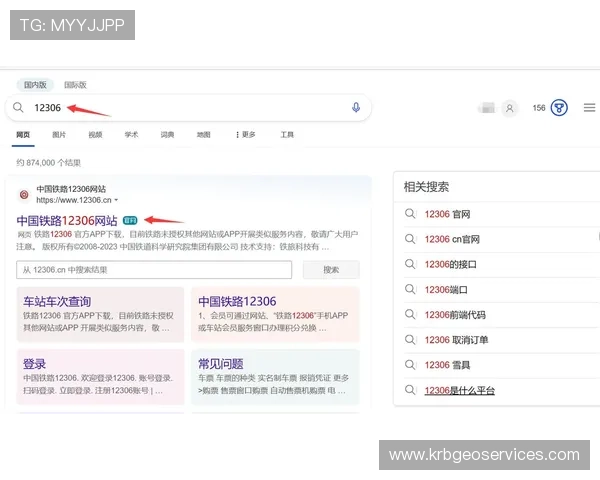Open the 车站车次查询 sitelink
This screenshot has height=480, width=600.
click(x=57, y=302)
